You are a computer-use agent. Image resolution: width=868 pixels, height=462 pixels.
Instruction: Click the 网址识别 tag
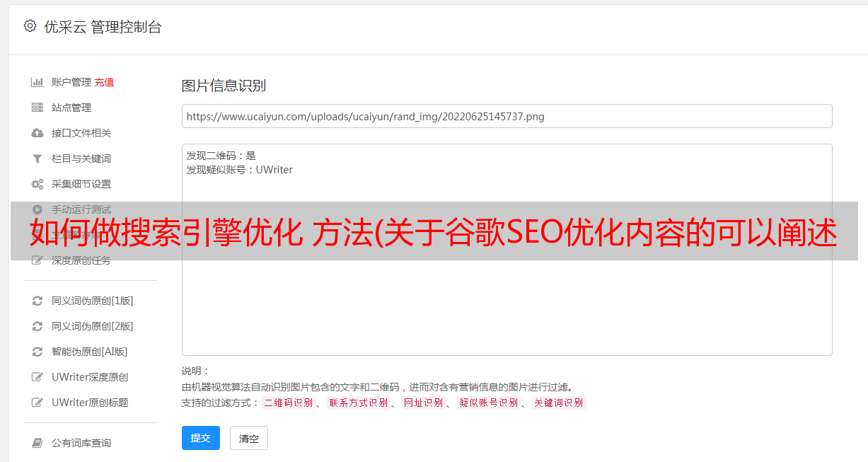click(423, 403)
